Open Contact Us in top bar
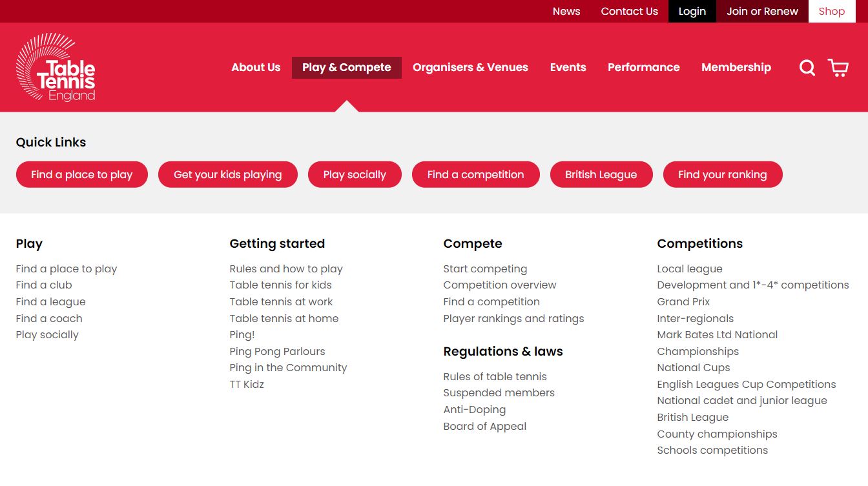868x486 pixels. click(x=629, y=11)
